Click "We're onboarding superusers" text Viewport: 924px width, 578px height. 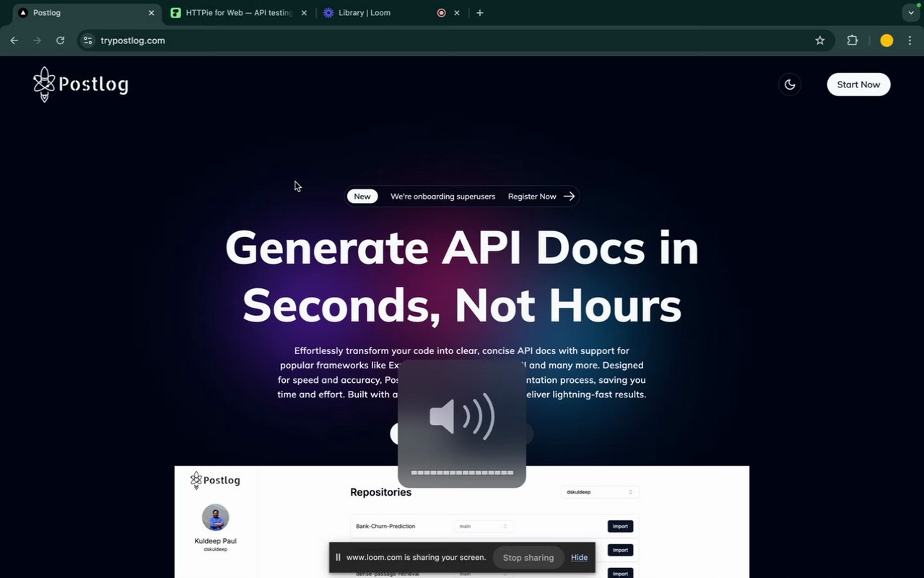(443, 197)
